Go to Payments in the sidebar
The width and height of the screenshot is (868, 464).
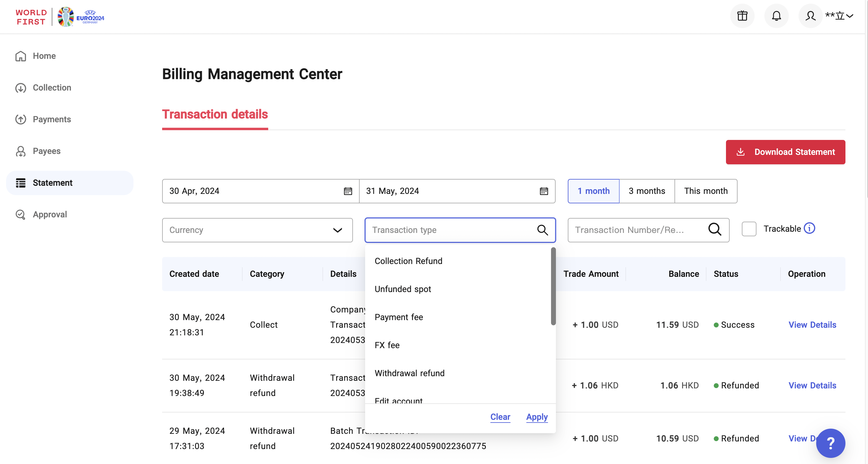pos(52,119)
